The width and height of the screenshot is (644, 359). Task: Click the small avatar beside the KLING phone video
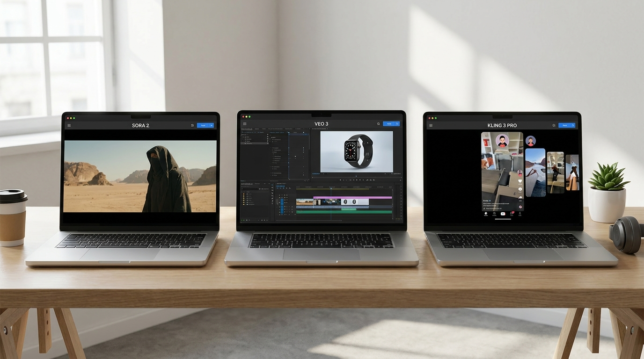pyautogui.click(x=531, y=141)
